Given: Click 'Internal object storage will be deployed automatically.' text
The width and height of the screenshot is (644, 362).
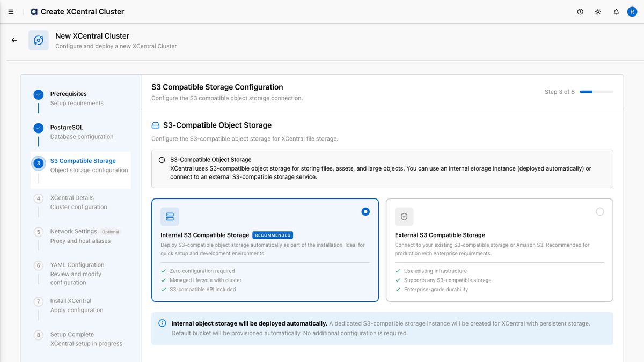Looking at the screenshot, I should click(249, 323).
